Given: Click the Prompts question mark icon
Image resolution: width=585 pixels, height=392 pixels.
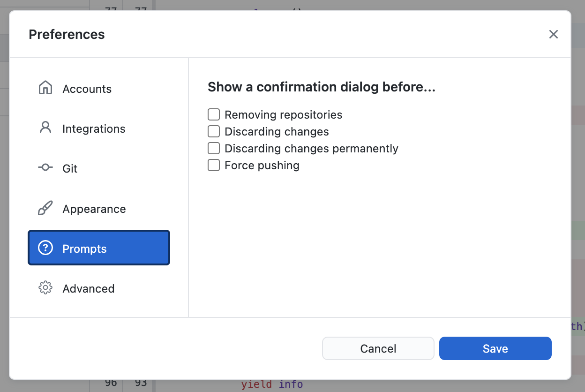Looking at the screenshot, I should [45, 248].
